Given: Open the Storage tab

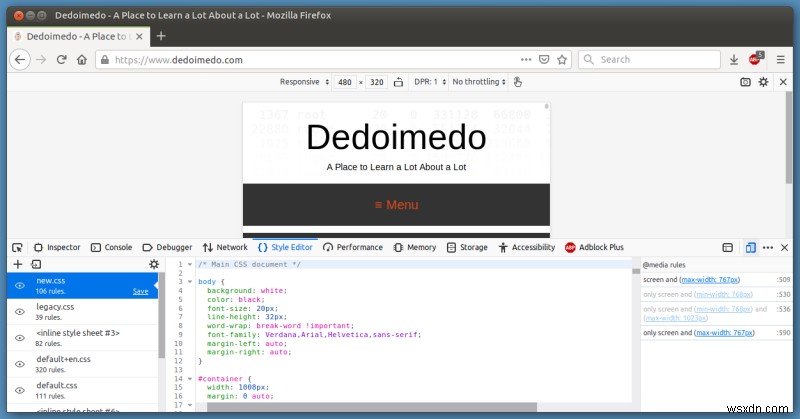Looking at the screenshot, I should point(467,248).
